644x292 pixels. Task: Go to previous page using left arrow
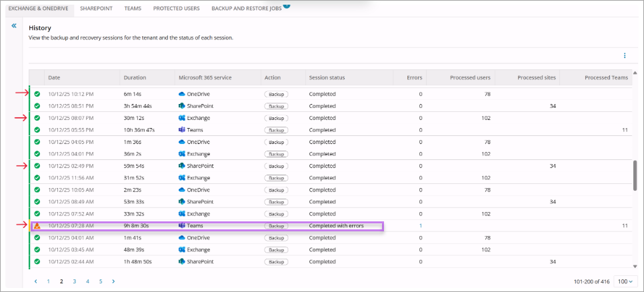pyautogui.click(x=35, y=281)
